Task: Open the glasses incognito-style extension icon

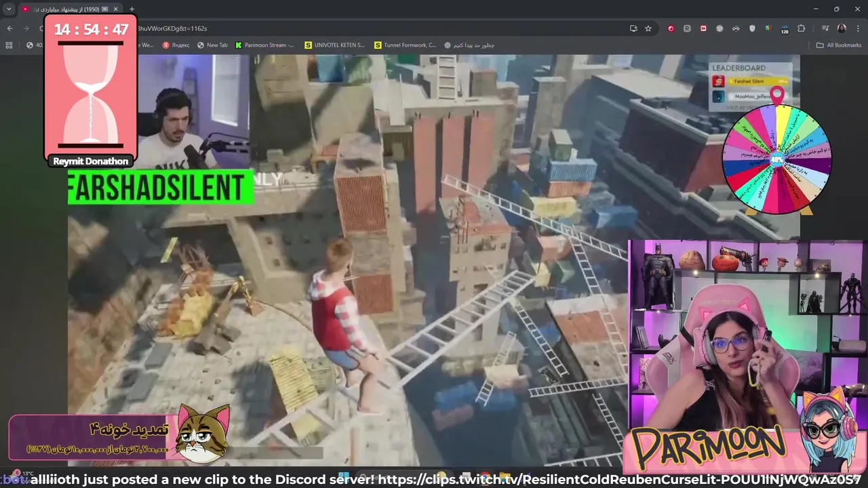Action: coord(736,28)
